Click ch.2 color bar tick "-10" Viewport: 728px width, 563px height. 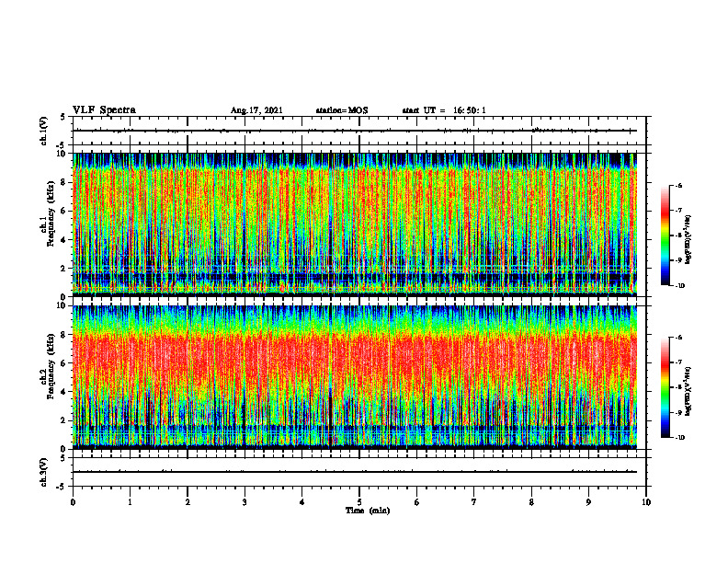pyautogui.click(x=679, y=438)
